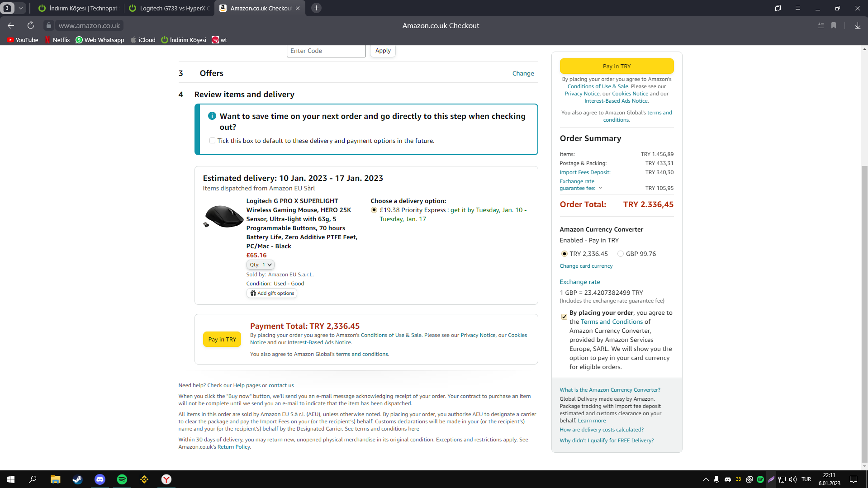Open the browser hamburger menu
868x488 pixels.
click(798, 8)
